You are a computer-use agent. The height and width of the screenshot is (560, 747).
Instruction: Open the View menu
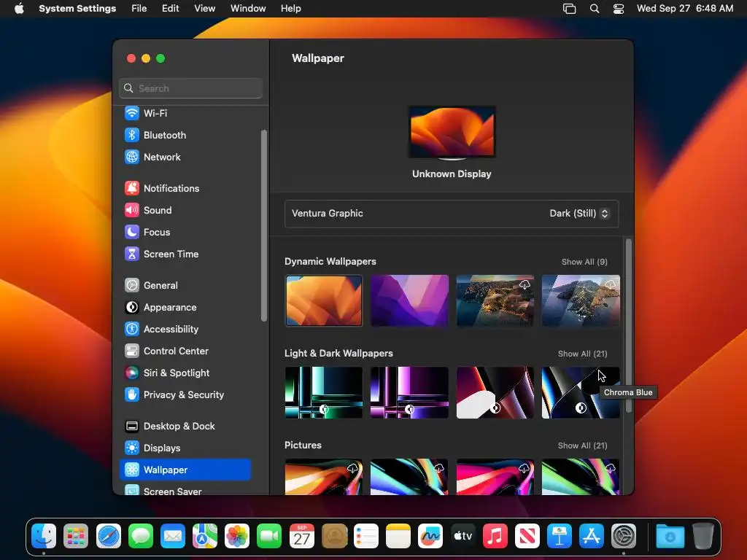pyautogui.click(x=204, y=9)
